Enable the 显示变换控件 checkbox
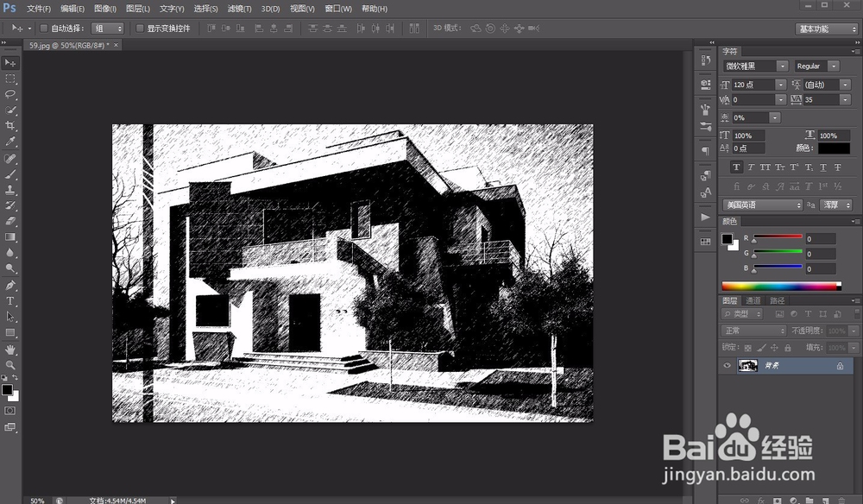 (x=139, y=28)
